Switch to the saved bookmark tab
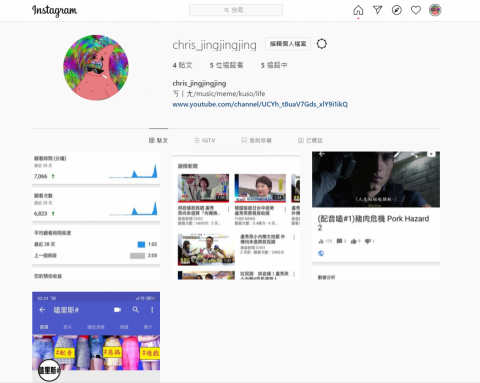The image size is (480, 383). [x=256, y=140]
